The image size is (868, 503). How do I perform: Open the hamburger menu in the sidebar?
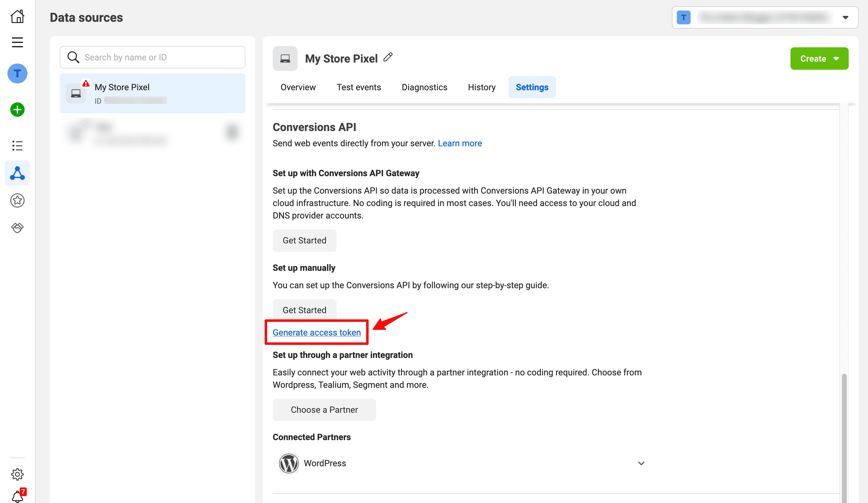click(x=17, y=42)
